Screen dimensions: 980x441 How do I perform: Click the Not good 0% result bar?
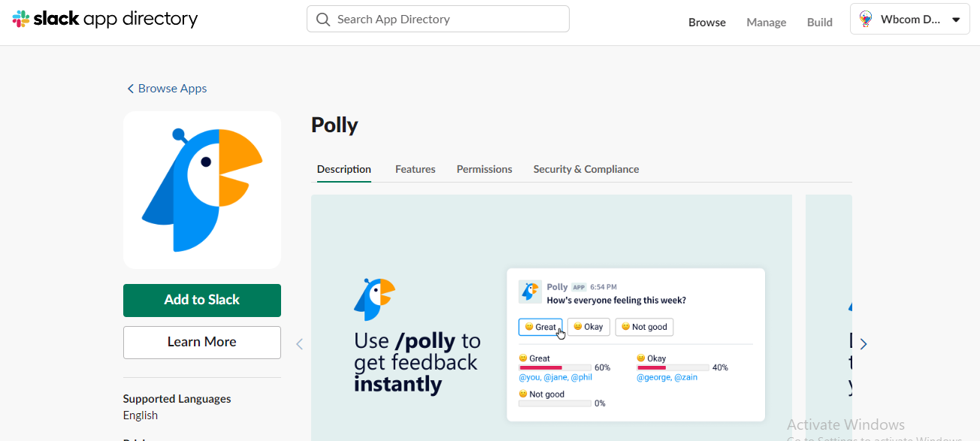pyautogui.click(x=555, y=403)
